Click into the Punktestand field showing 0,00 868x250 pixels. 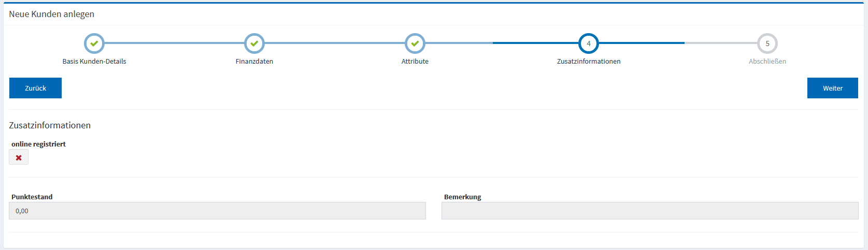click(217, 211)
